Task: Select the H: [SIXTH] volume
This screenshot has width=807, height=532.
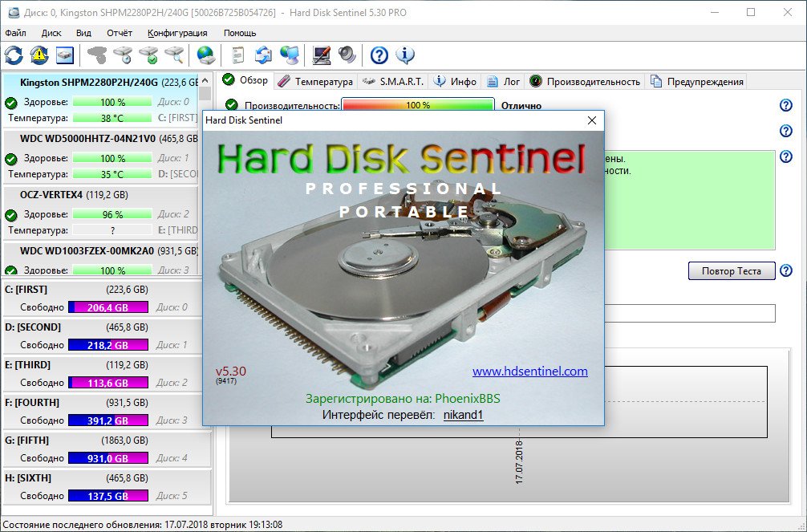Action: (x=106, y=487)
